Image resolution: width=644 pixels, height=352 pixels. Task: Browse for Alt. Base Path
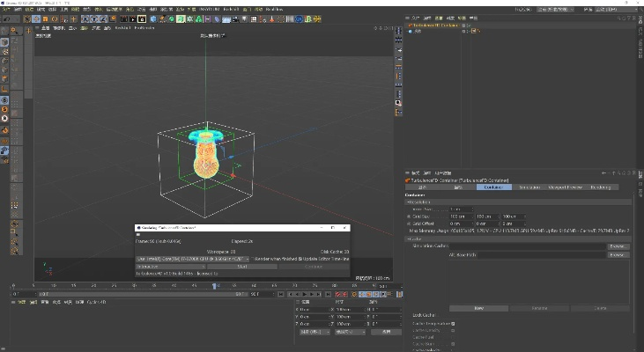(618, 255)
